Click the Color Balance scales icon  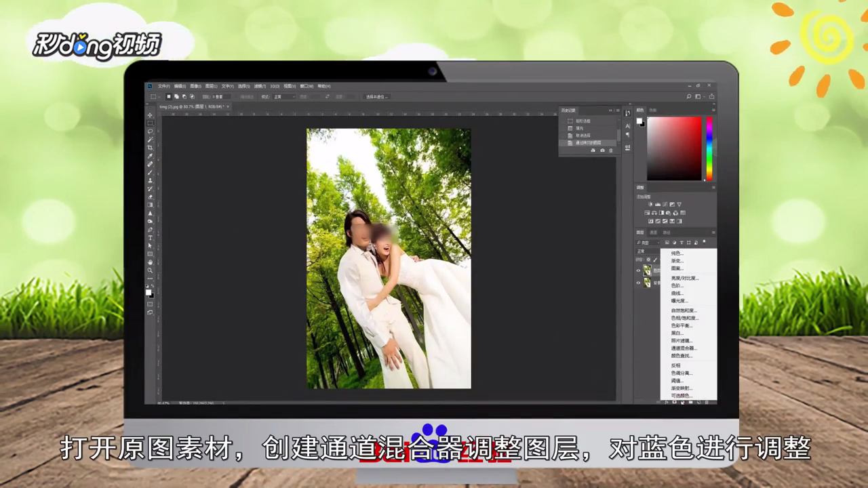[654, 213]
